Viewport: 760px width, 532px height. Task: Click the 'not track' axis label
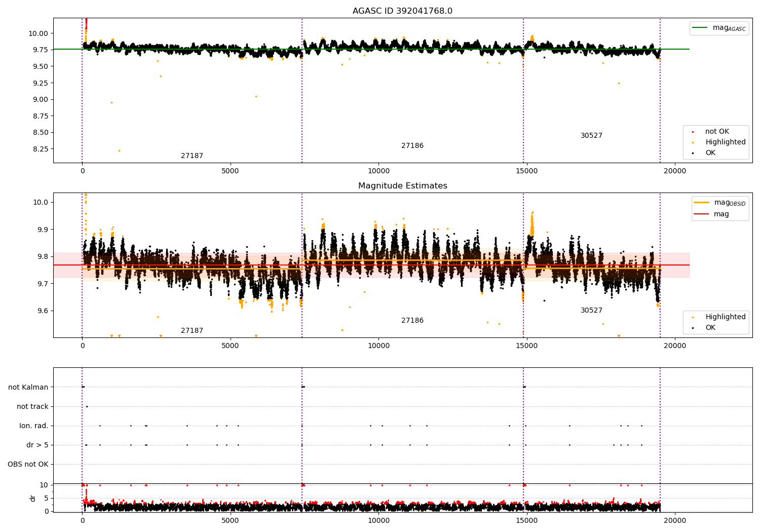click(x=32, y=406)
